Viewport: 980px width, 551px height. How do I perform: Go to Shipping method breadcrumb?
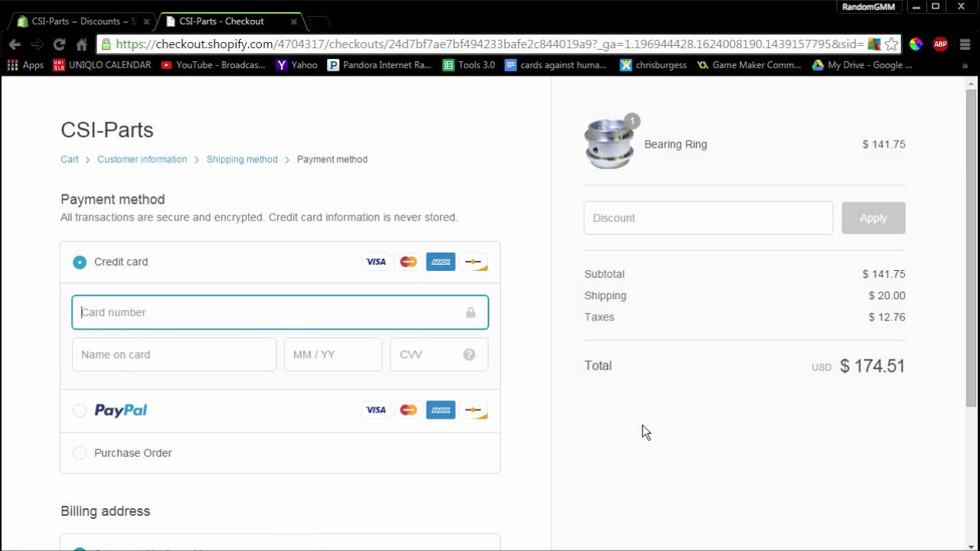point(242,159)
